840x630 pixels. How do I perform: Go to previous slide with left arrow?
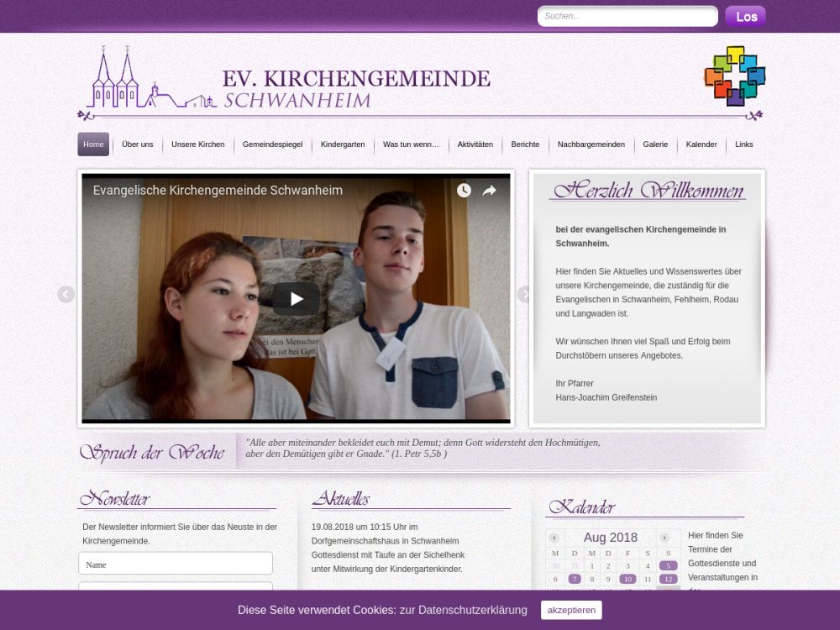[x=66, y=294]
